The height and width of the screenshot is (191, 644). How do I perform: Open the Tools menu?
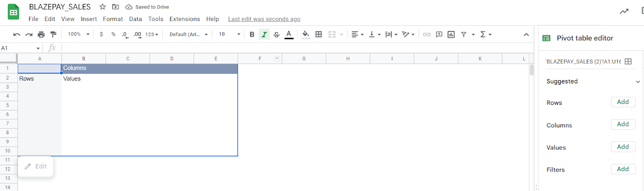(x=155, y=19)
